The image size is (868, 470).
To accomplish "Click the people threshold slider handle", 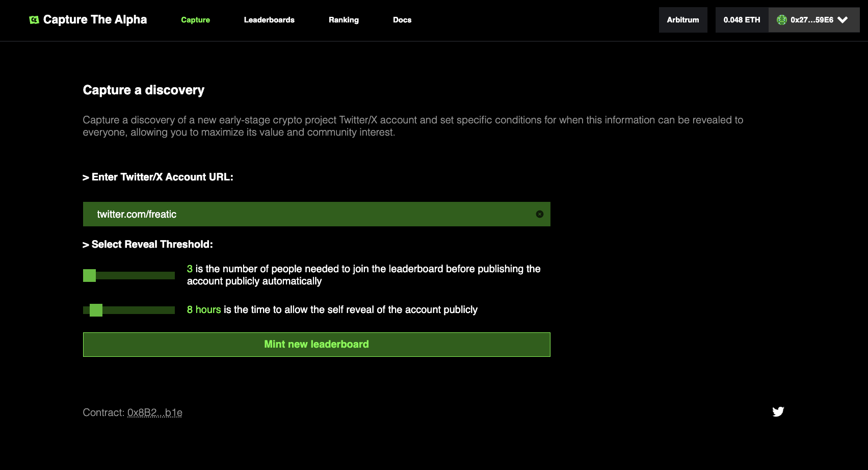I will 89,275.
